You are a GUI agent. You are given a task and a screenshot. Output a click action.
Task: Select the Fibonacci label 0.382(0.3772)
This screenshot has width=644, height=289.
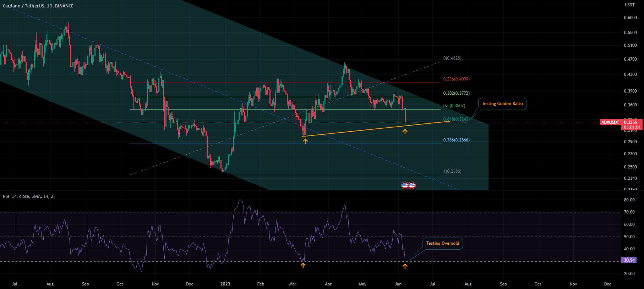[456, 93]
